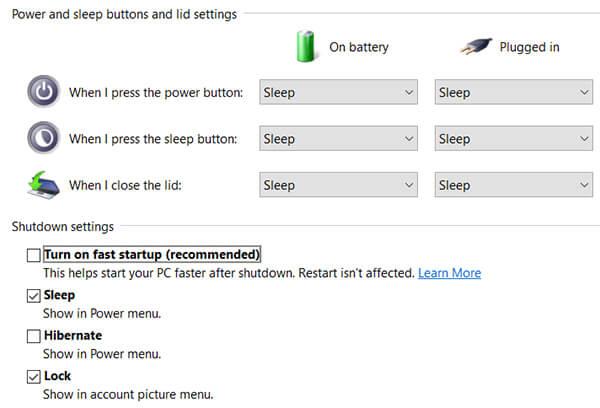Click the sleep button moon icon

pyautogui.click(x=44, y=138)
